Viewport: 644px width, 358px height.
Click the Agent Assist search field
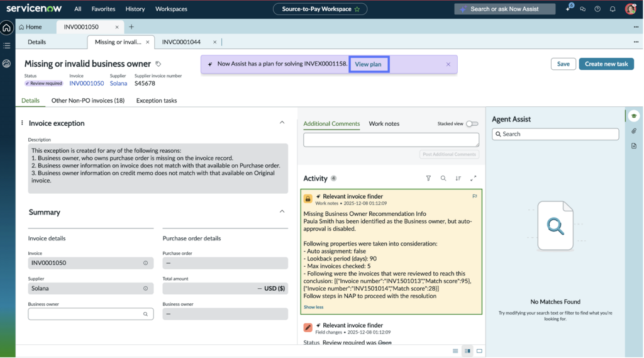click(555, 134)
